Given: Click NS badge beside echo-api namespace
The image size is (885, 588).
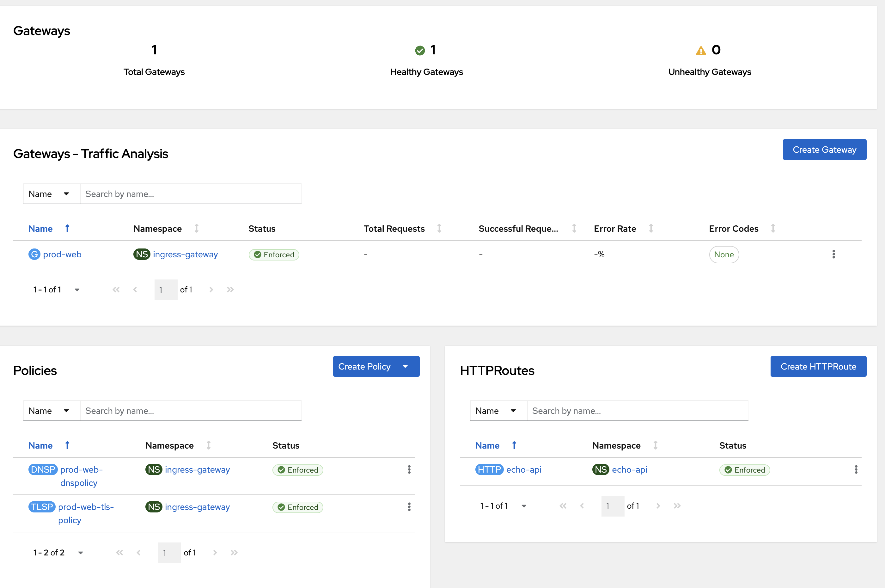Looking at the screenshot, I should tap(601, 469).
